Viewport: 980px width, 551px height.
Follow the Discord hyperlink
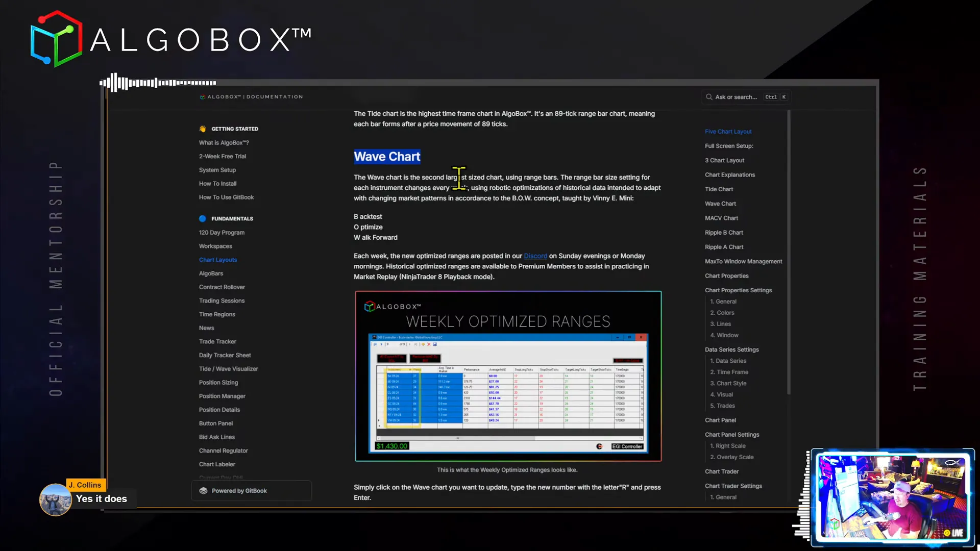click(x=535, y=256)
